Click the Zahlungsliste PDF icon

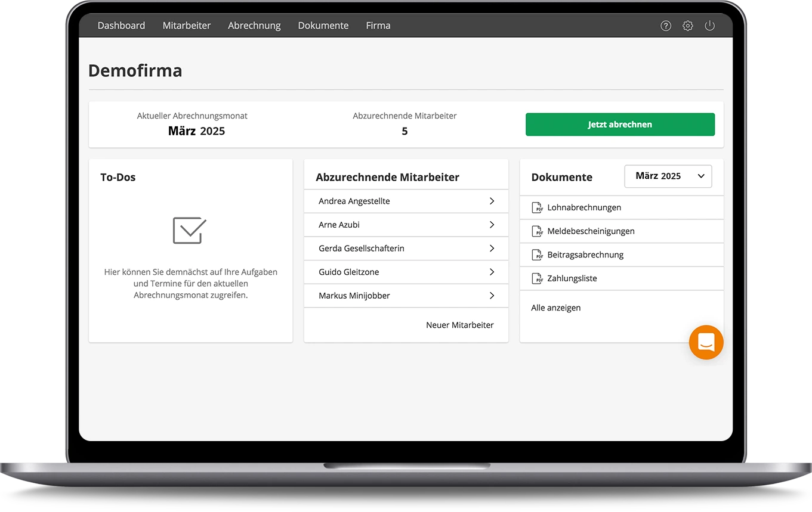pos(537,278)
